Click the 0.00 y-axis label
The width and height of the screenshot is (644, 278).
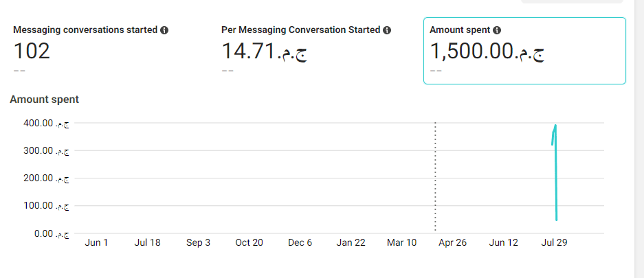[52, 233]
